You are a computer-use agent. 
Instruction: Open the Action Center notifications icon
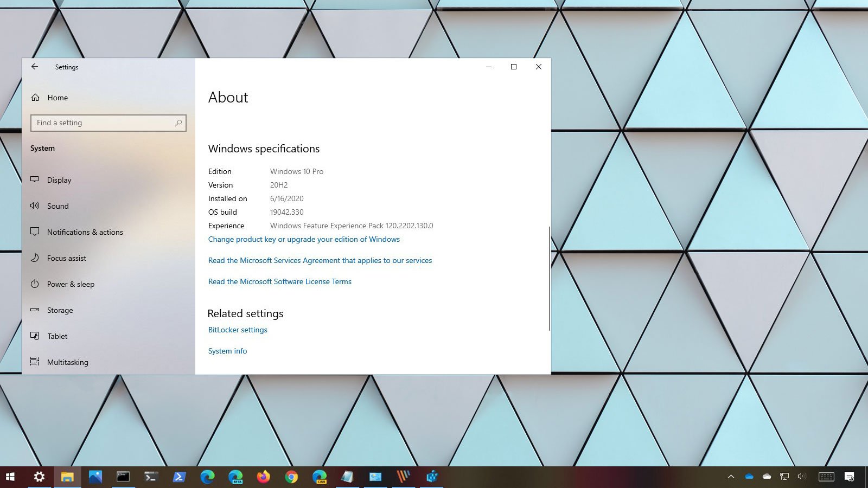pyautogui.click(x=850, y=477)
